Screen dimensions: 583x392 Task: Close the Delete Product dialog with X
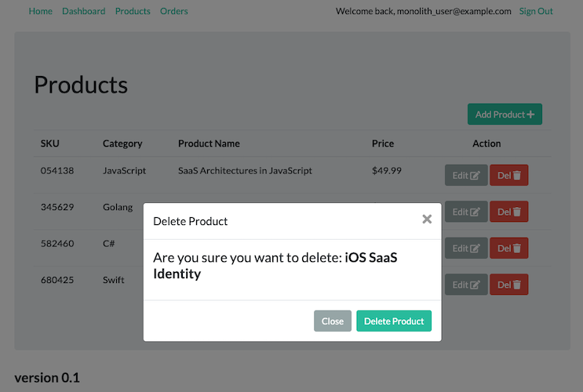pos(427,220)
